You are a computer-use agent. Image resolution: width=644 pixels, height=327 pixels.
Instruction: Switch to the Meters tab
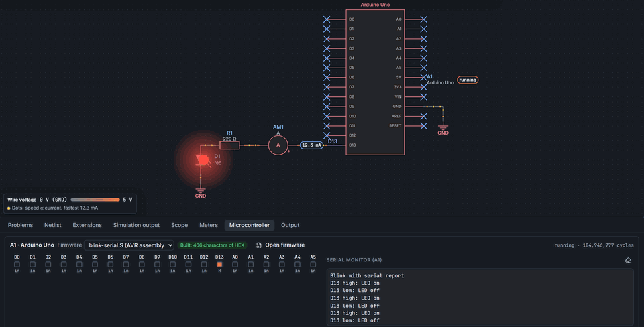click(x=209, y=225)
